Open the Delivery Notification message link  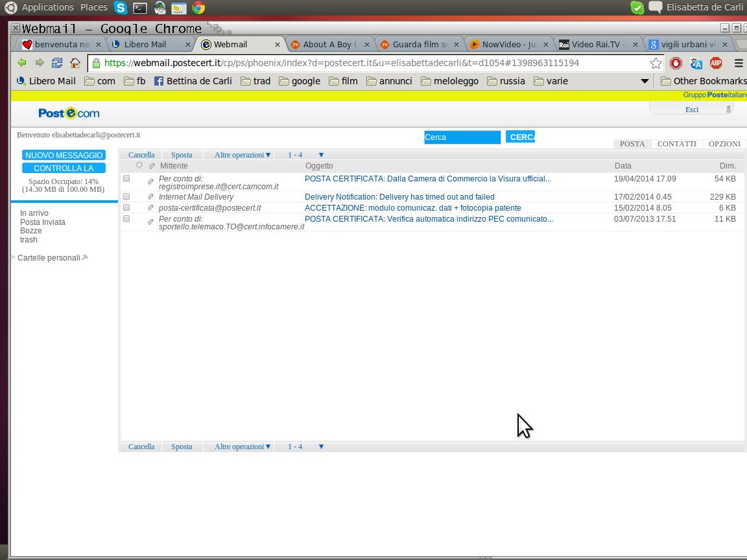click(x=399, y=196)
